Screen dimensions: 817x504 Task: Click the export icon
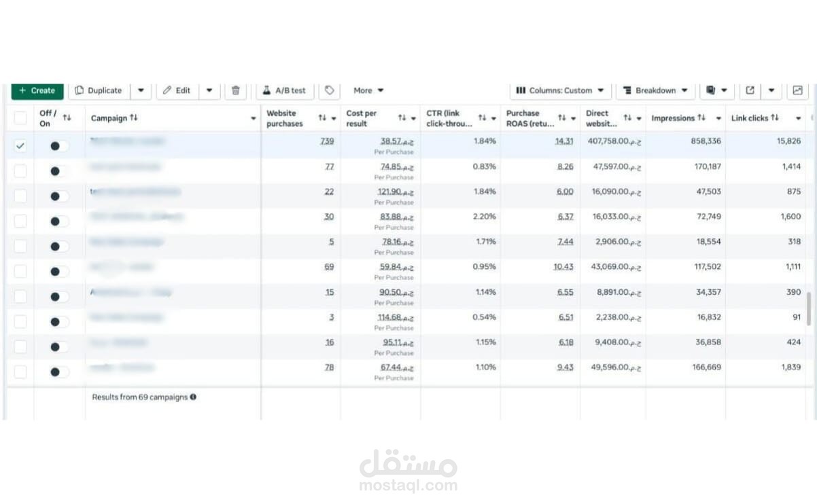(x=750, y=90)
